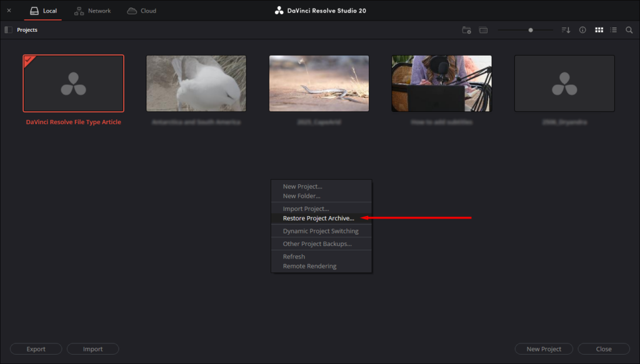The height and width of the screenshot is (364, 640).
Task: Click DaVinci Resolve File Type Article title
Action: click(74, 122)
